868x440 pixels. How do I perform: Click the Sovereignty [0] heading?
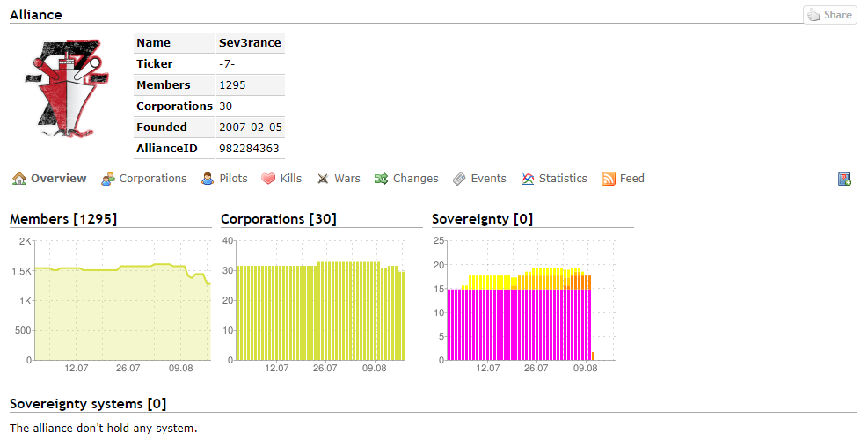482,219
